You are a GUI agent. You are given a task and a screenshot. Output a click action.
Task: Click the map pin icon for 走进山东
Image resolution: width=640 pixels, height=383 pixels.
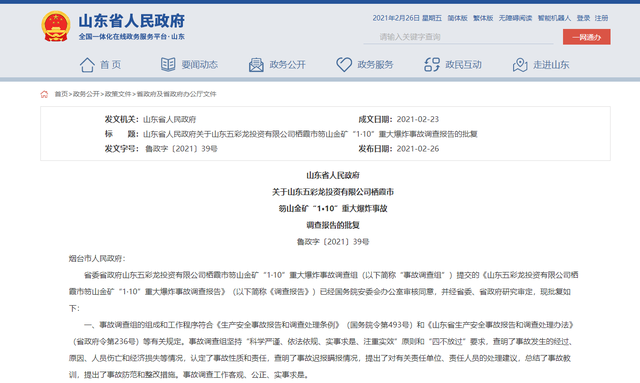coord(520,65)
